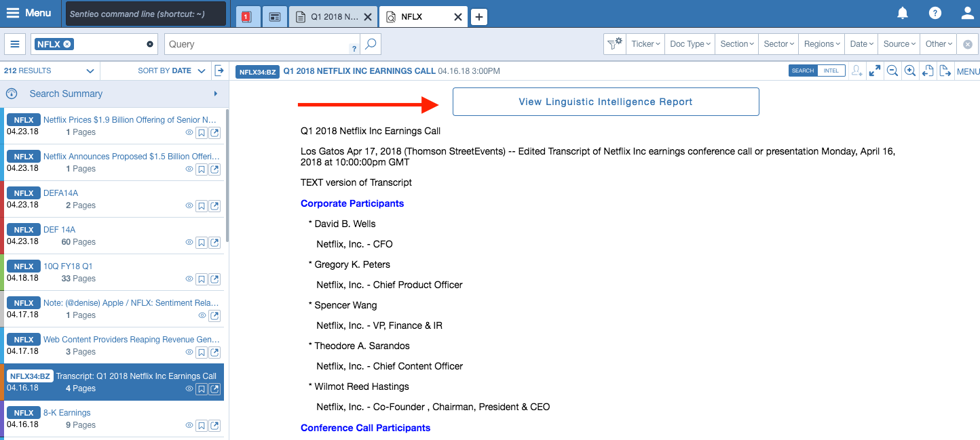Screen dimensions: 980x440
Task: Open the red notebook tab icon
Action: click(x=246, y=17)
